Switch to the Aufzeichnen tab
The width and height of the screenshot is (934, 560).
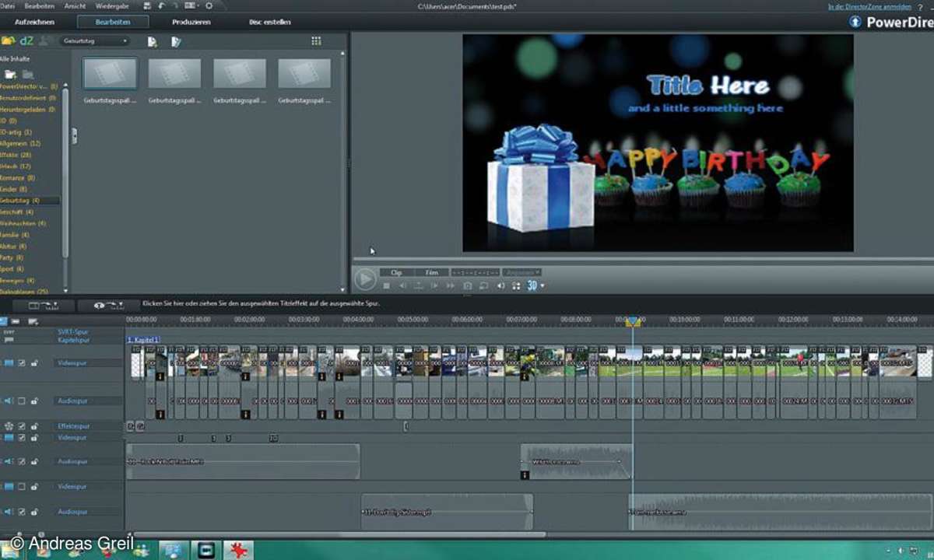(34, 22)
